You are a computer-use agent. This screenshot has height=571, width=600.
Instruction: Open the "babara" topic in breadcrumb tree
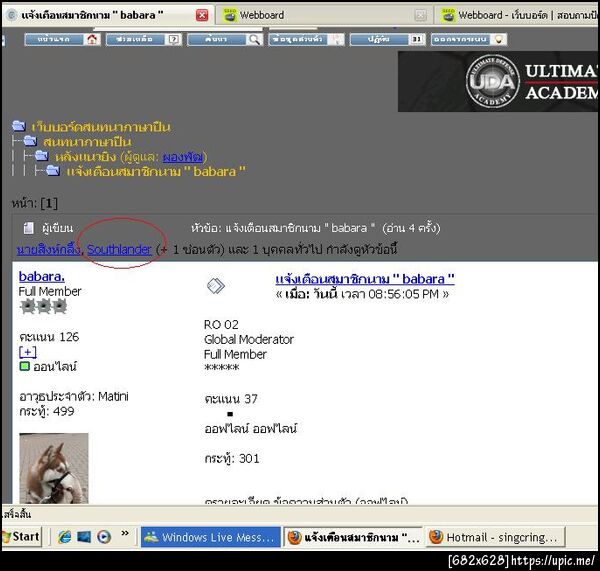[x=156, y=171]
